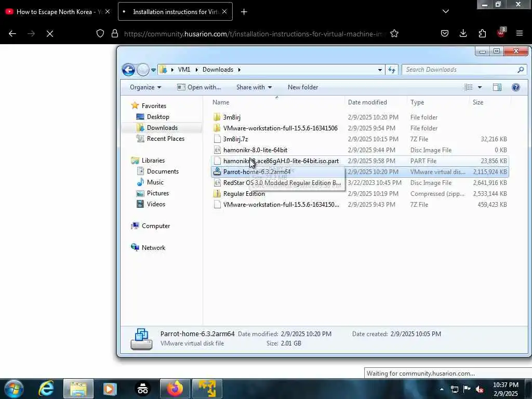Open Firefox extensions puzzle icon

click(x=482, y=34)
